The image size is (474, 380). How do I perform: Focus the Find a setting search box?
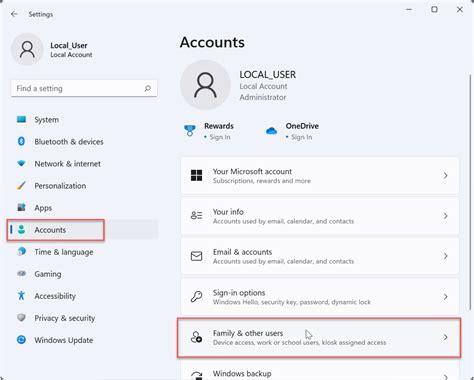[x=84, y=88]
